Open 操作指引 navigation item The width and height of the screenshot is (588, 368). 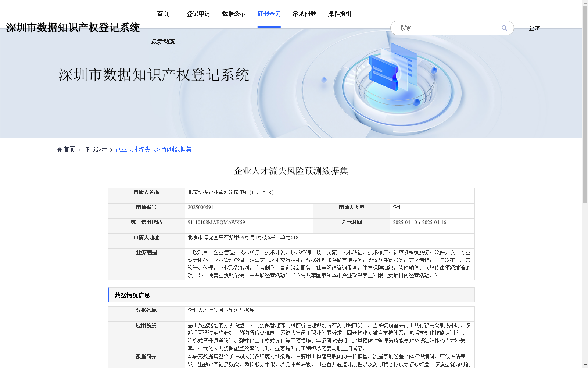click(x=340, y=14)
